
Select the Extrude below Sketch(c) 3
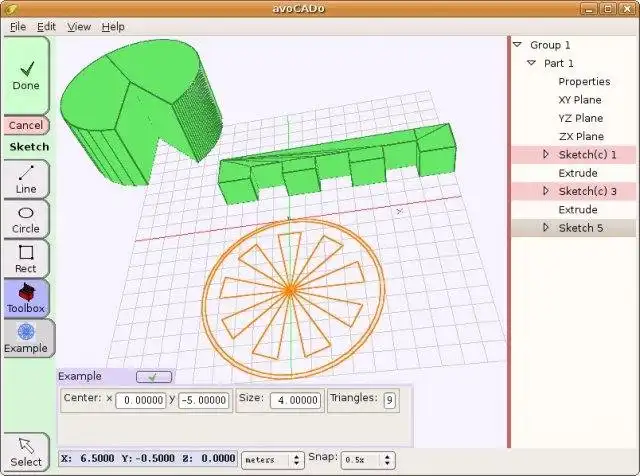(578, 209)
